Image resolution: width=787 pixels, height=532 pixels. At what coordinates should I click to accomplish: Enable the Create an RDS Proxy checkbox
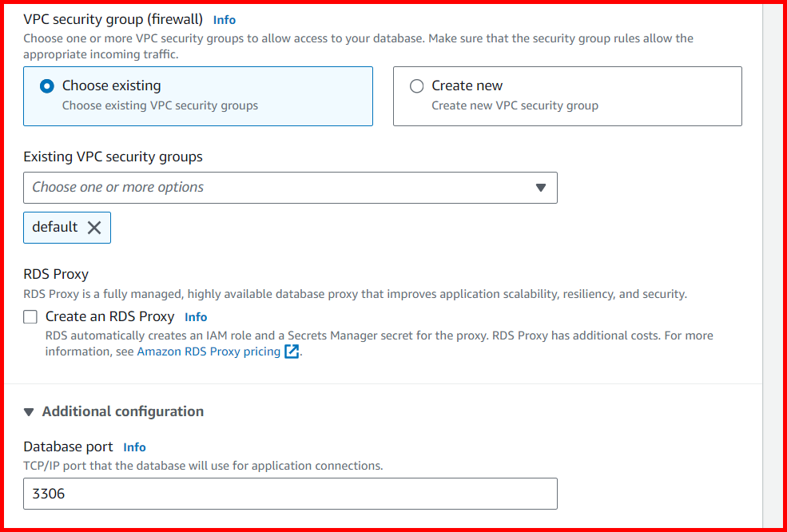tap(30, 316)
